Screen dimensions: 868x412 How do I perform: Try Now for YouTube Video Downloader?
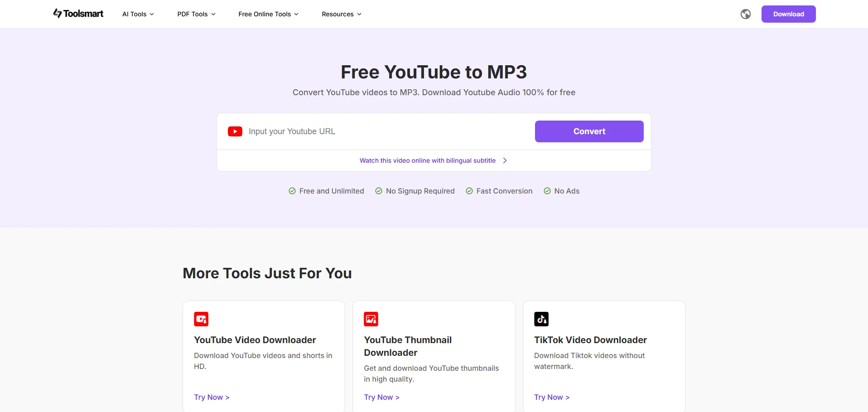pyautogui.click(x=212, y=397)
